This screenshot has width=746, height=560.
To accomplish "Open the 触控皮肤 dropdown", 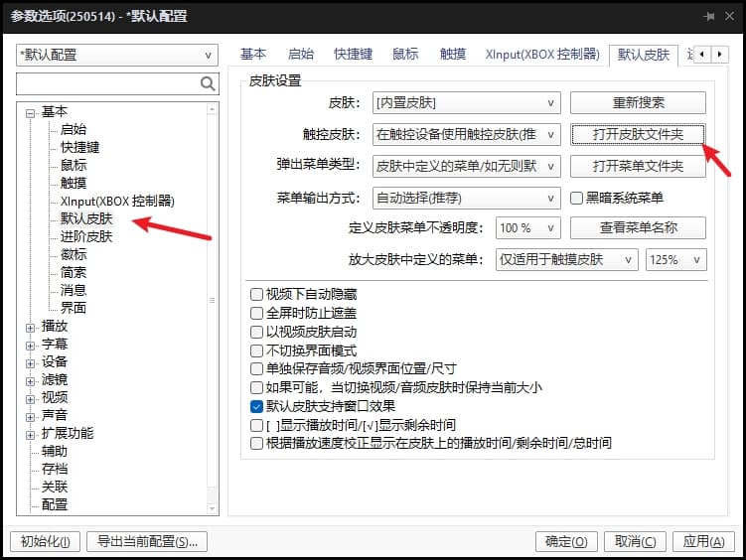I will pyautogui.click(x=466, y=134).
